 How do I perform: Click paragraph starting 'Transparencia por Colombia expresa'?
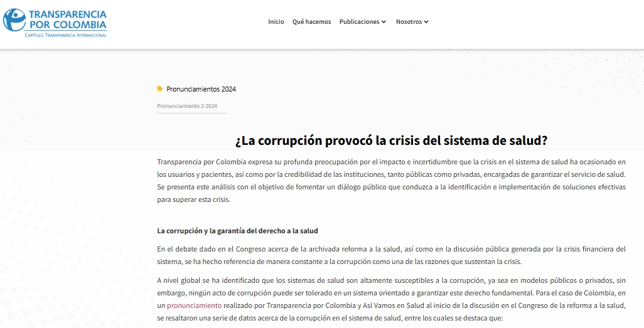click(x=392, y=181)
